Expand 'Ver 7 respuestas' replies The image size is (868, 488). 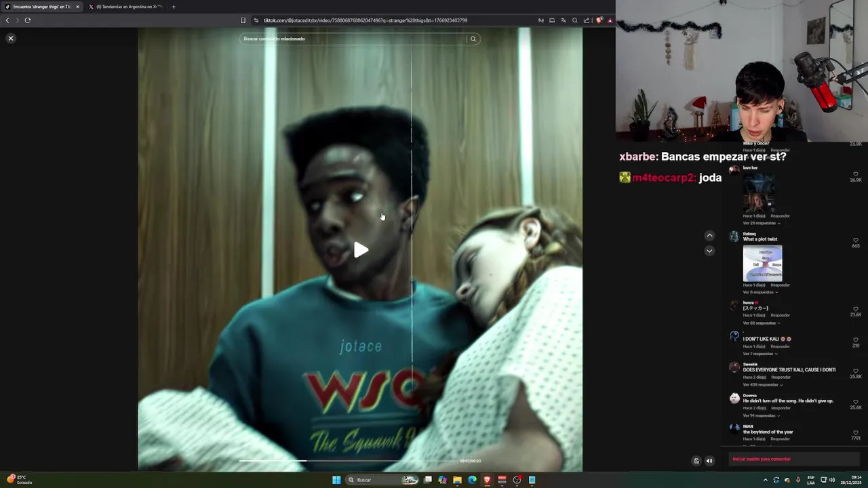point(760,354)
